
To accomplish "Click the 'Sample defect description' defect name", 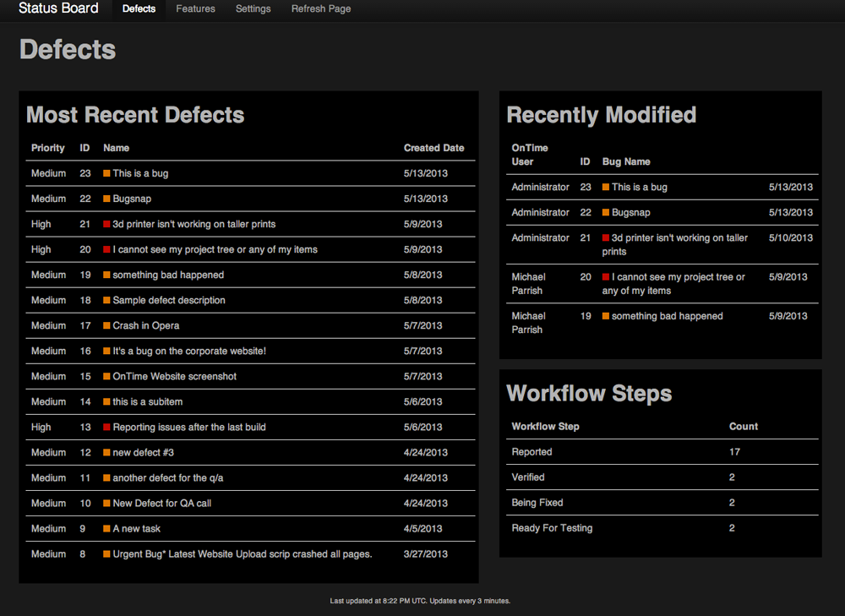I will tap(169, 300).
